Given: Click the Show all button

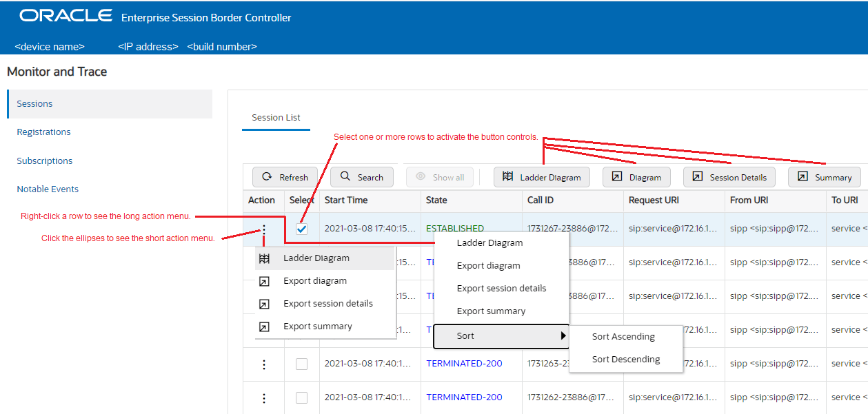Looking at the screenshot, I should tap(440, 176).
